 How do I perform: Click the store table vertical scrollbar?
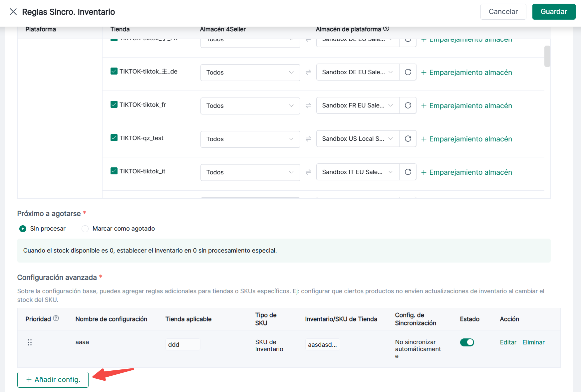pyautogui.click(x=547, y=56)
